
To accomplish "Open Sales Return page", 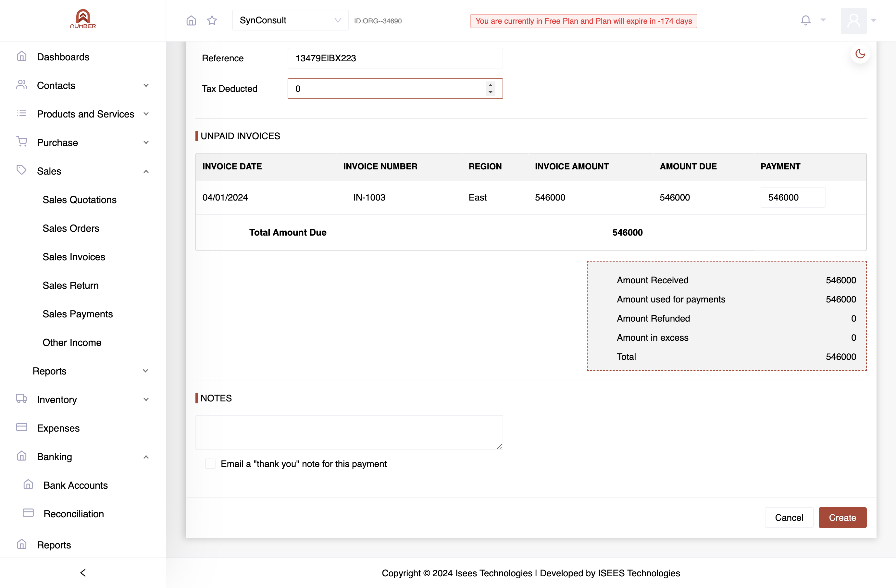I will point(70,286).
